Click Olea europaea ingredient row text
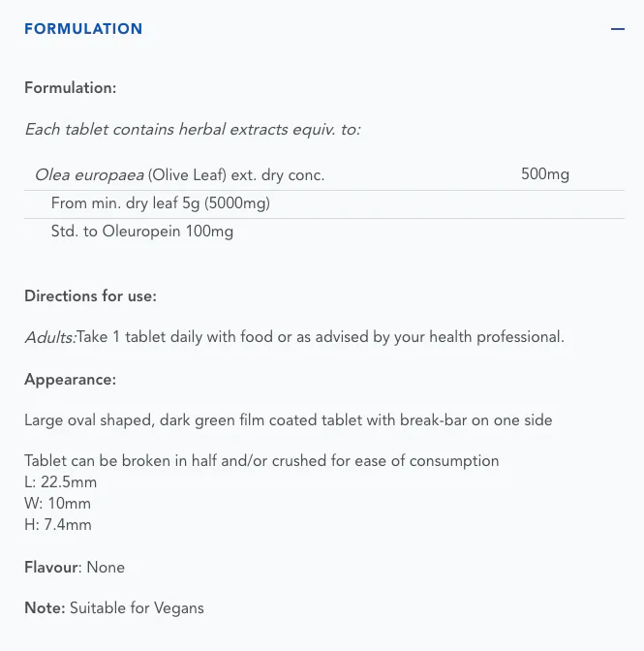This screenshot has width=644, height=651. click(180, 175)
